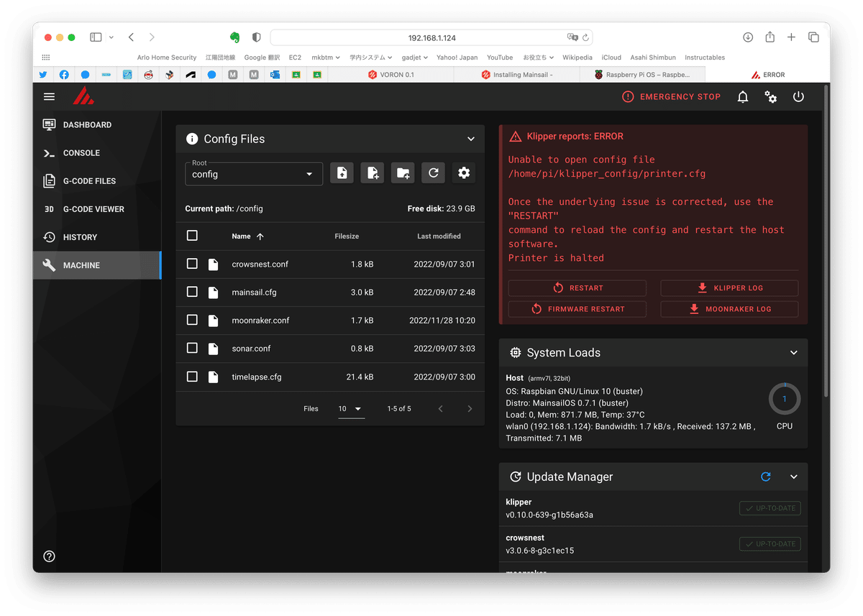Show Safari tab overview
Image resolution: width=863 pixels, height=616 pixels.
pyautogui.click(x=813, y=37)
